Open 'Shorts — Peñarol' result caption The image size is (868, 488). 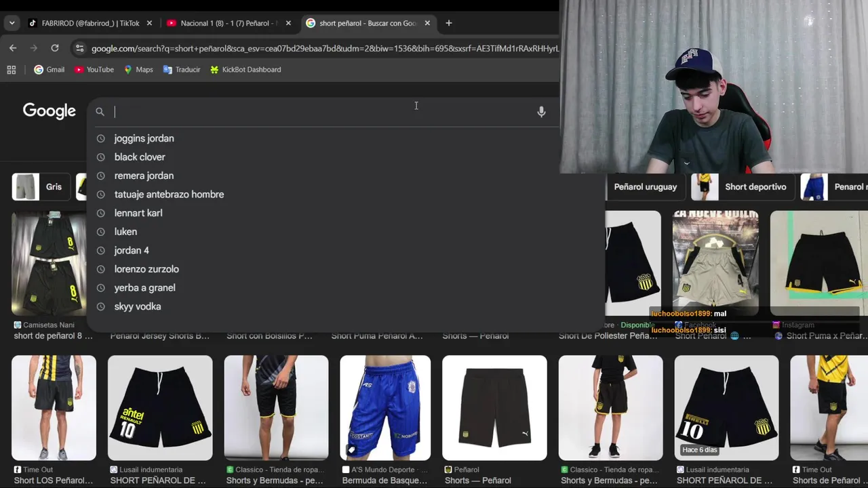point(477,481)
